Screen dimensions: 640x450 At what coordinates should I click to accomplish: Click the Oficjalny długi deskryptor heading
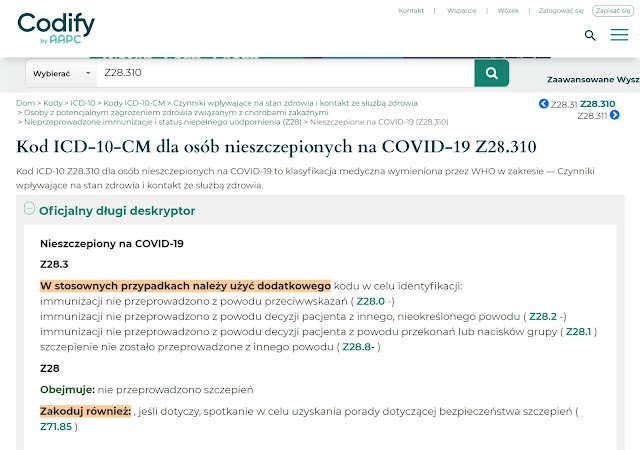coord(117,211)
